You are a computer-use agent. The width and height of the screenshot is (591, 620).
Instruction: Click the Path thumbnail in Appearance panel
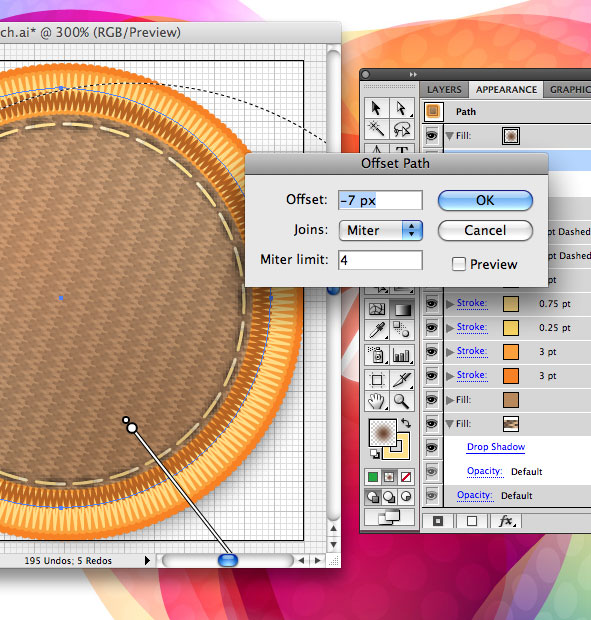(433, 111)
